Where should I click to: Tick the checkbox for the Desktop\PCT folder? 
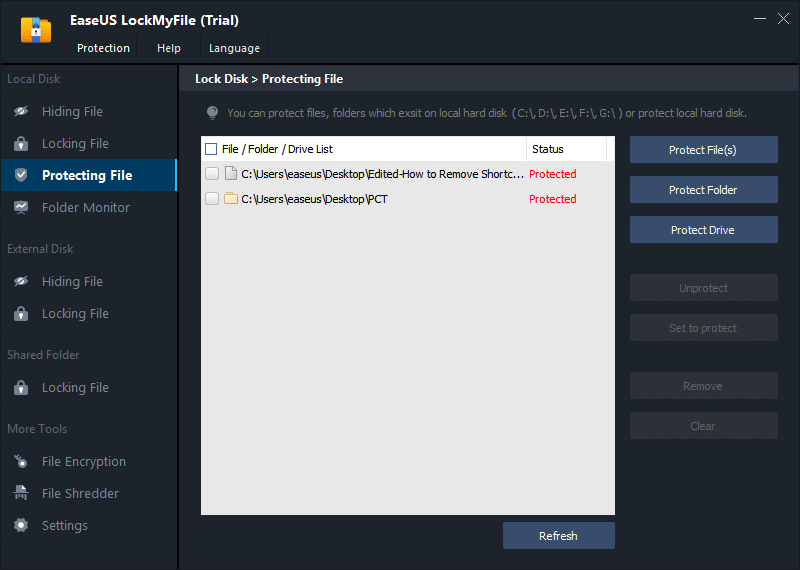212,199
